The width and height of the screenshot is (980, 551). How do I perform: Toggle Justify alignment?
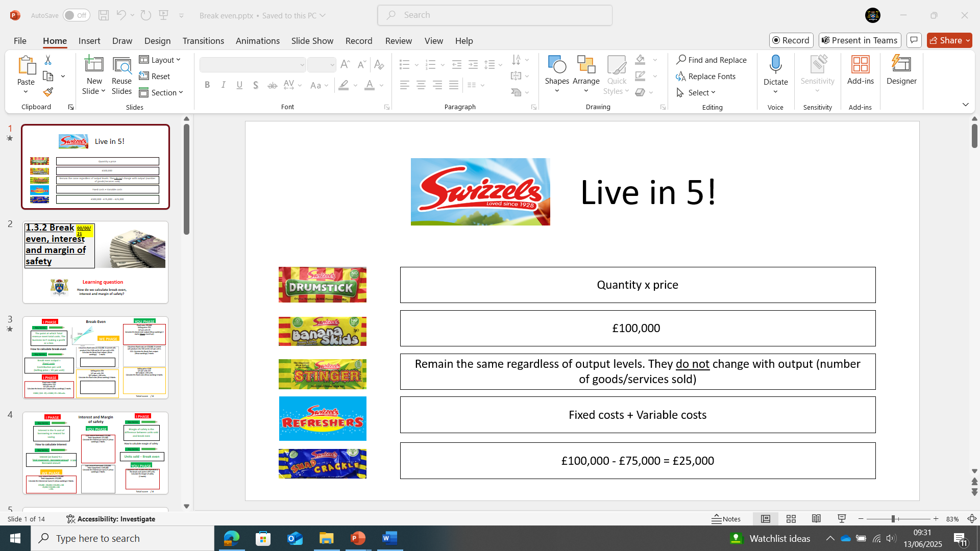454,85
